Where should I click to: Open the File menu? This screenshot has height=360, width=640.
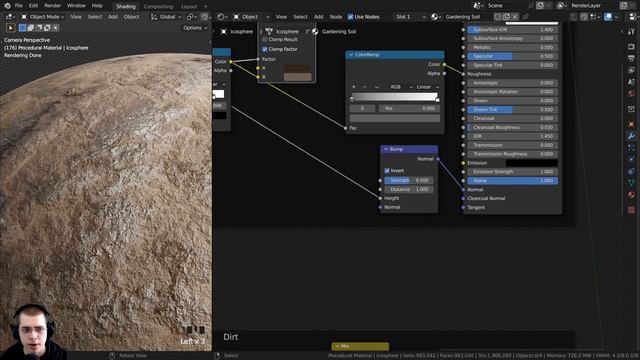(x=19, y=6)
